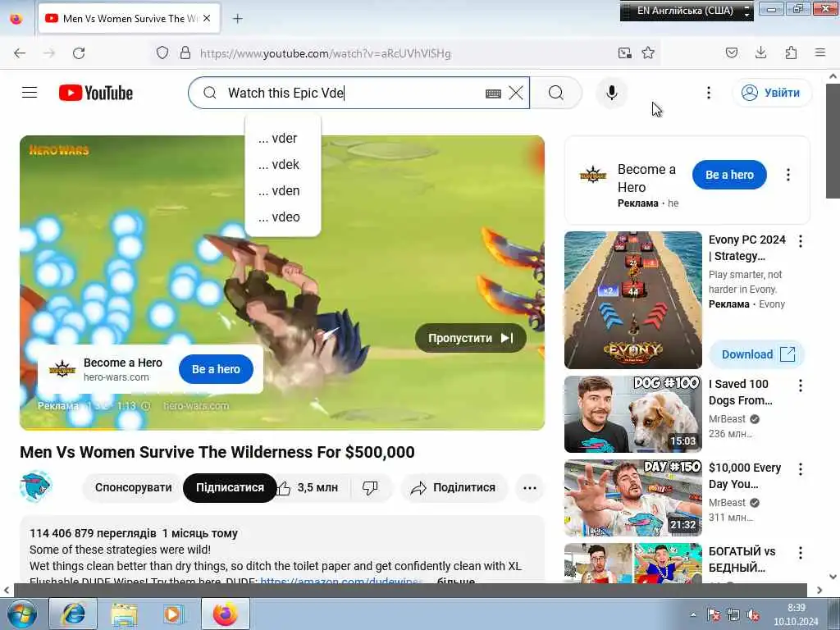Click the muted volume tray icon
The image size is (840, 630).
[753, 615]
